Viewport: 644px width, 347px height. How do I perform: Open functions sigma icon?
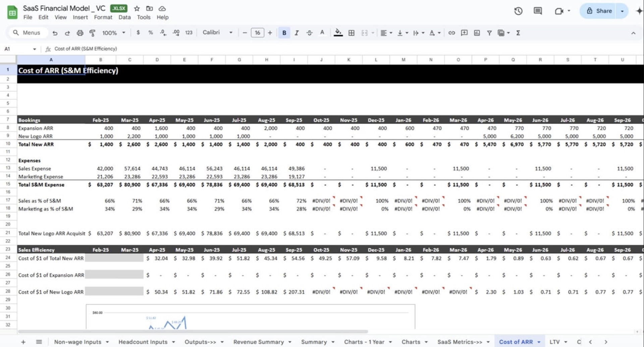(518, 33)
